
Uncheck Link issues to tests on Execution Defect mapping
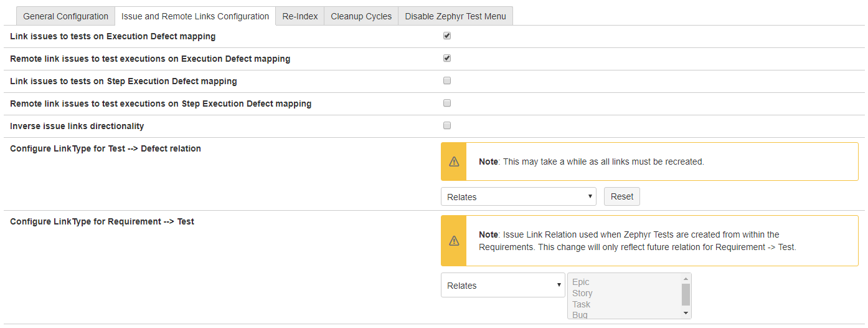(x=447, y=36)
